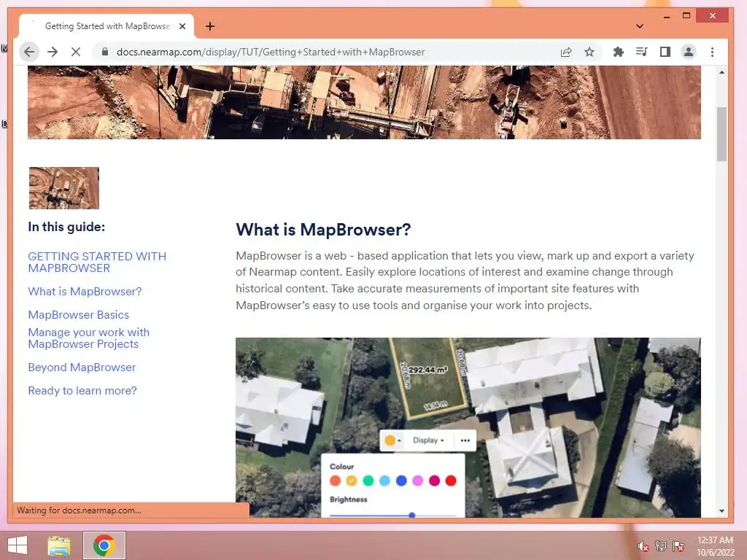747x560 pixels.
Task: Pick the bright red colour swatch
Action: tap(451, 481)
